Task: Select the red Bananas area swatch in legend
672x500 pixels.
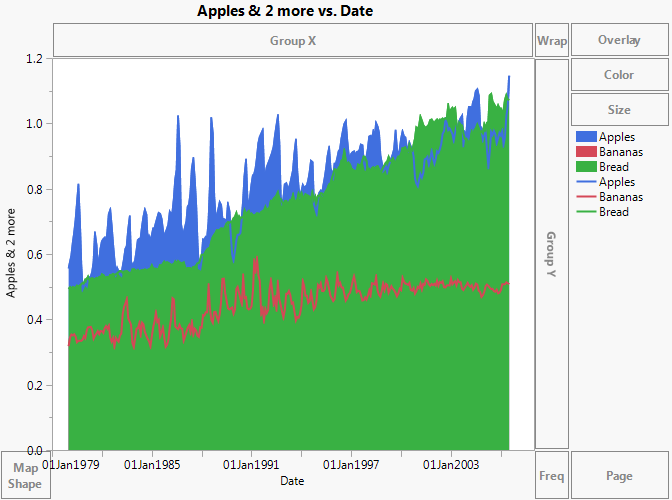Action: tap(586, 152)
